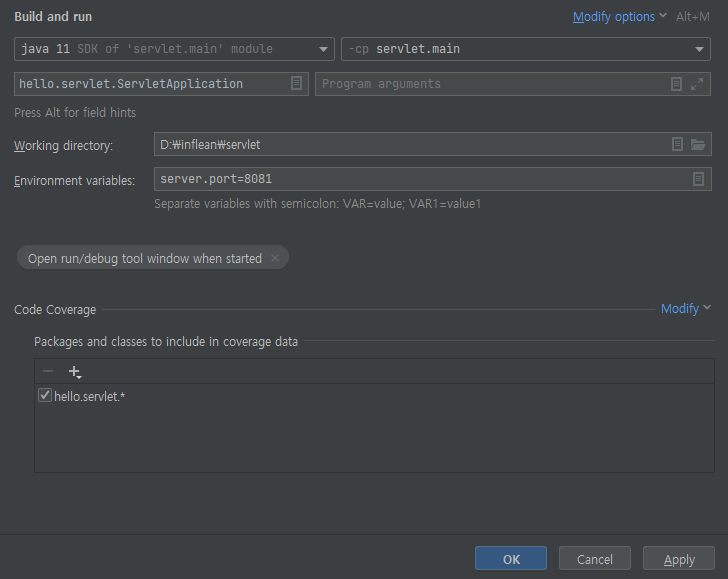Expand the Program arguments field
The width and height of the screenshot is (728, 579).
(697, 84)
